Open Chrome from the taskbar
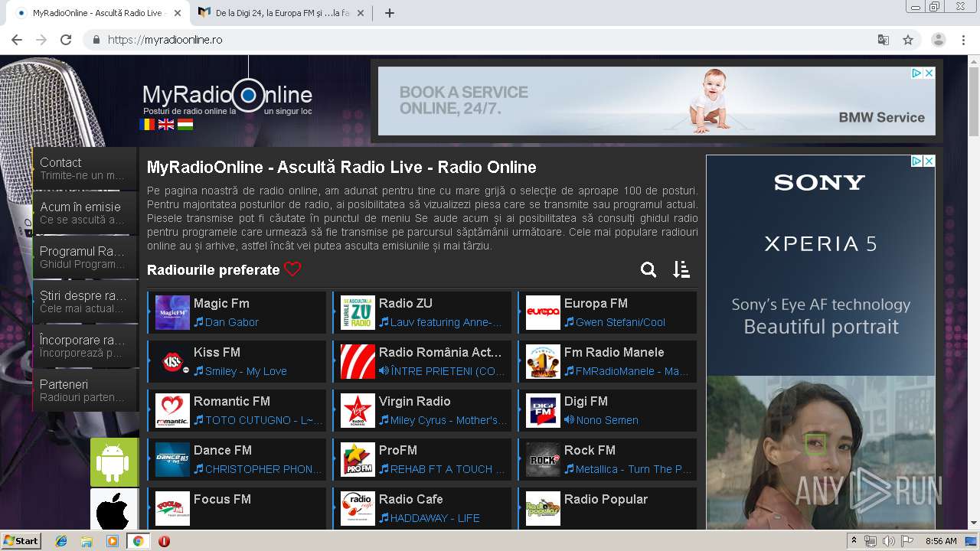This screenshot has width=980, height=551. [138, 541]
